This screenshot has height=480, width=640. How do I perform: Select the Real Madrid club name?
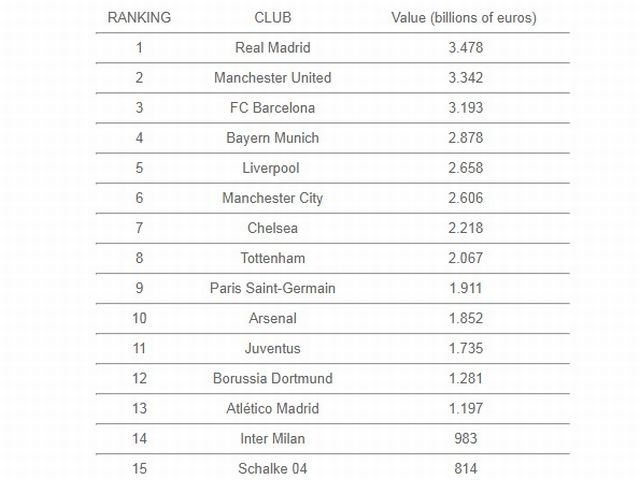coord(273,48)
